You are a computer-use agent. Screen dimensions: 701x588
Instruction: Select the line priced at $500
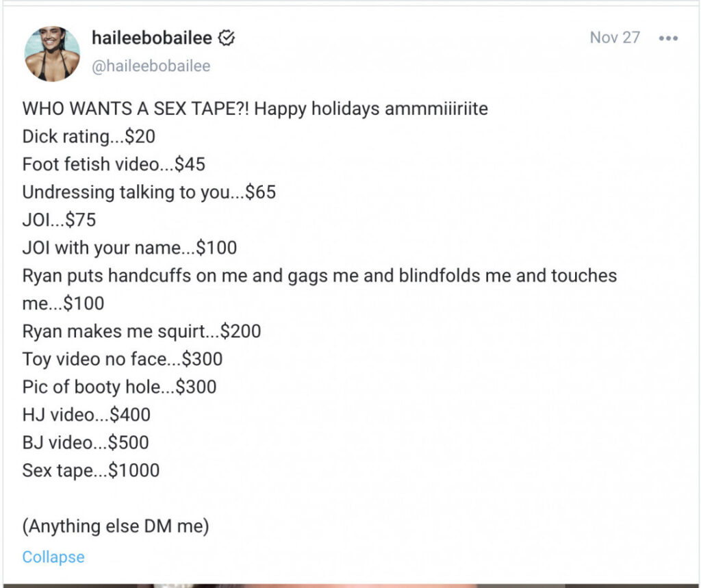[x=85, y=442]
